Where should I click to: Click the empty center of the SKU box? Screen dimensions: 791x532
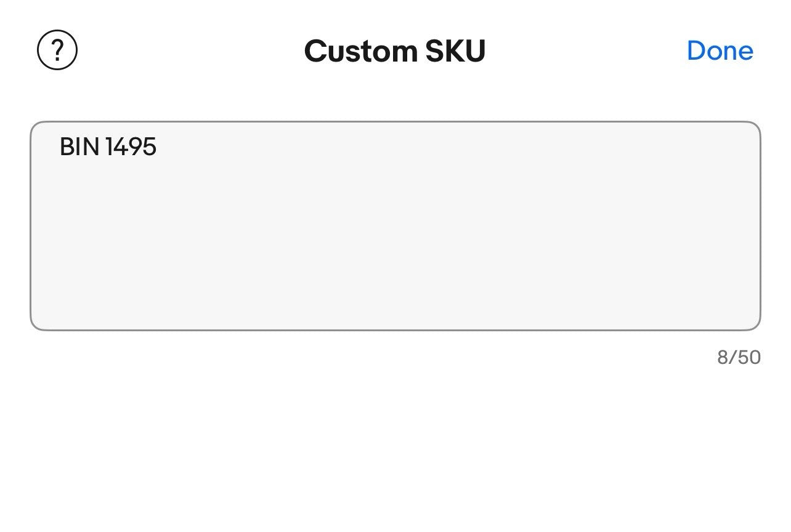(395, 234)
